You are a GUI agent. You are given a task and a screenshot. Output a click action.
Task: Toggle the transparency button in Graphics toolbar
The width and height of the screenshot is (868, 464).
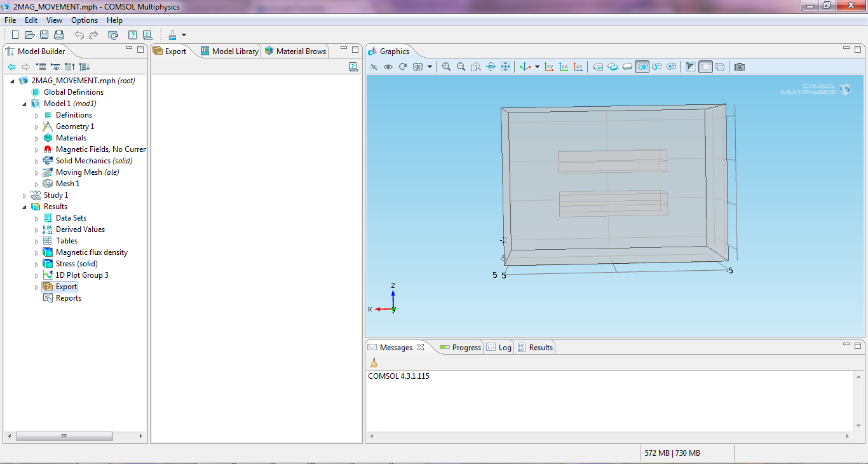tap(705, 67)
